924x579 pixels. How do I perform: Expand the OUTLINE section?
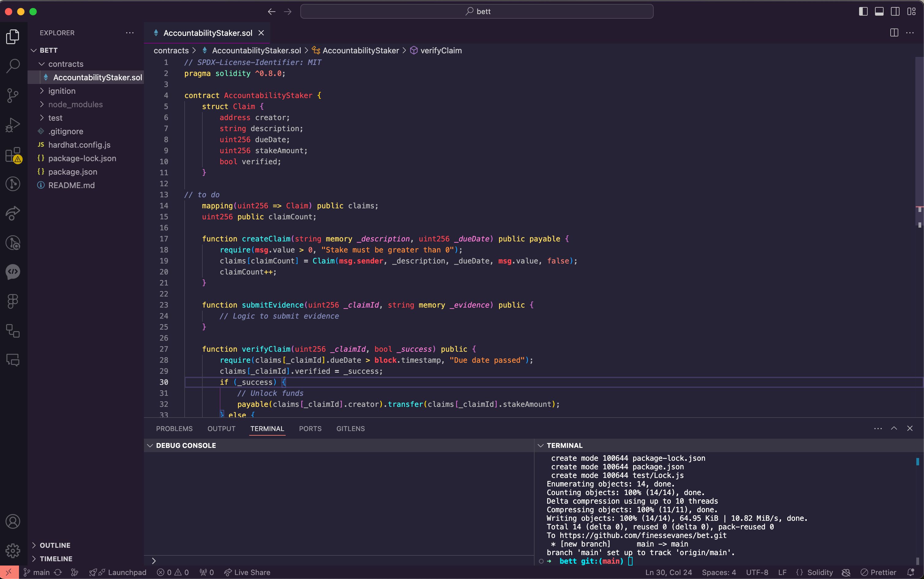click(55, 545)
